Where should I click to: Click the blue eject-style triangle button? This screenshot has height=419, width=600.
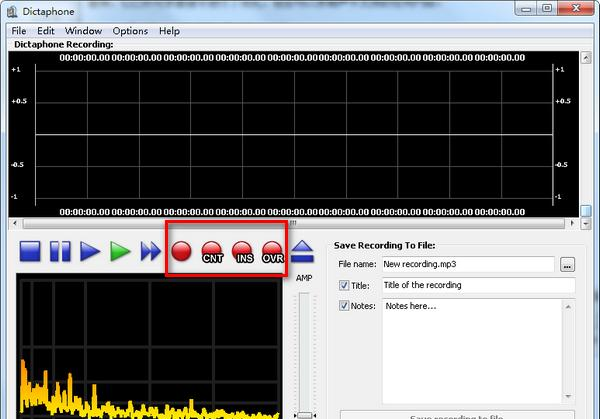coord(302,251)
